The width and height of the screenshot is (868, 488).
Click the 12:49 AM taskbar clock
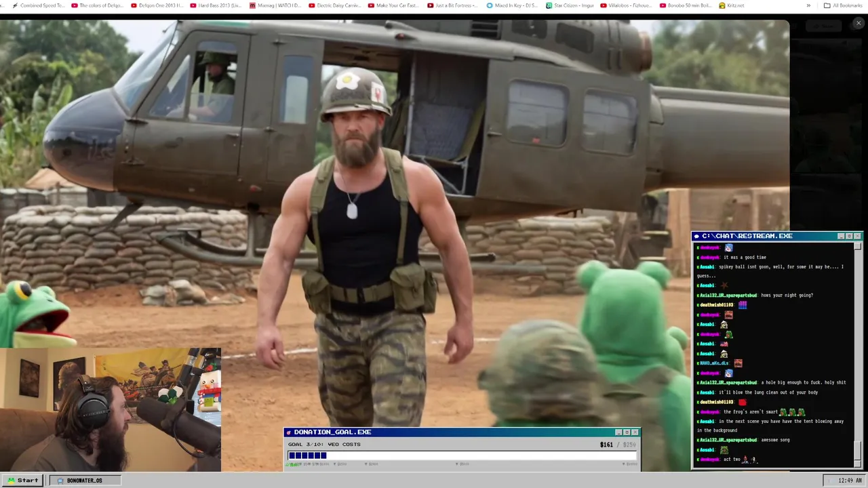(850, 481)
